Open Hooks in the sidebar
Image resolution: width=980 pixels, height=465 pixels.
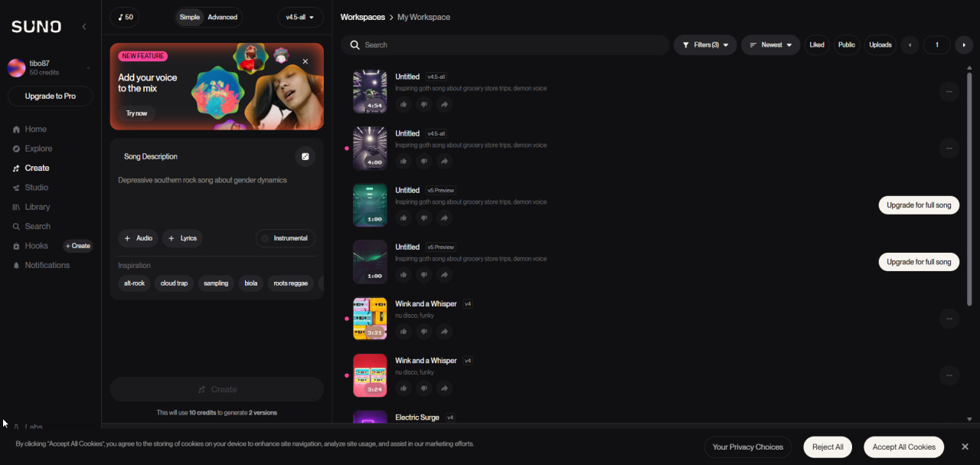pyautogui.click(x=36, y=246)
